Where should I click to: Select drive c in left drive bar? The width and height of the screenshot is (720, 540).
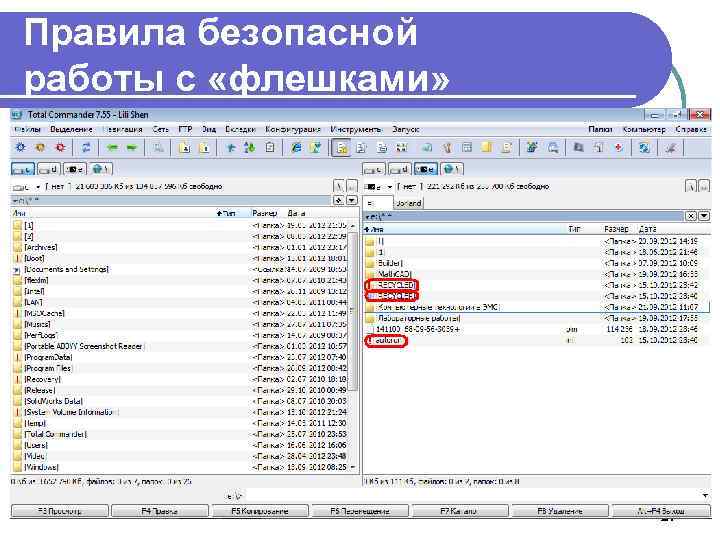pos(22,169)
